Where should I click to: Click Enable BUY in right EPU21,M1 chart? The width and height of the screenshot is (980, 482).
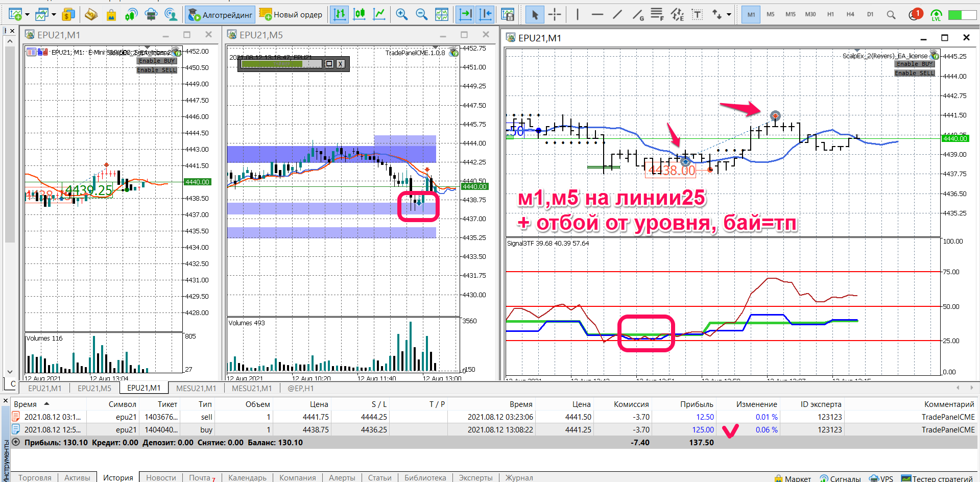tap(915, 64)
